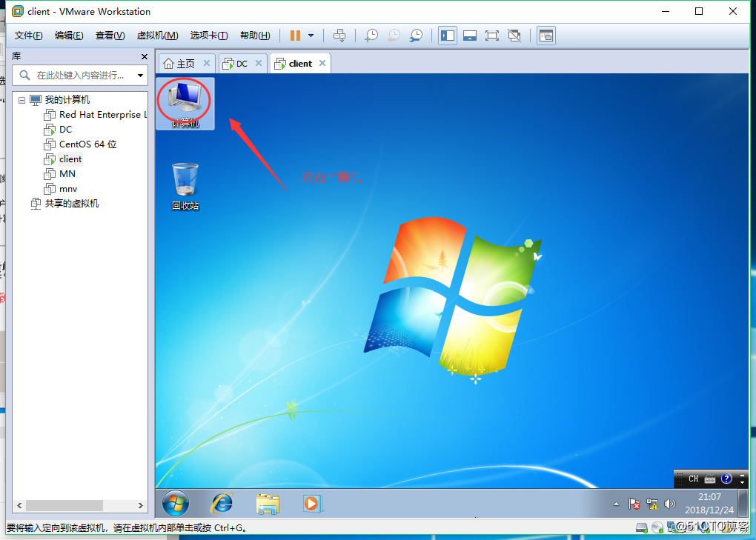This screenshot has width=756, height=540.
Task: Select 共享的虚拟机 in the library
Action: pyautogui.click(x=65, y=204)
